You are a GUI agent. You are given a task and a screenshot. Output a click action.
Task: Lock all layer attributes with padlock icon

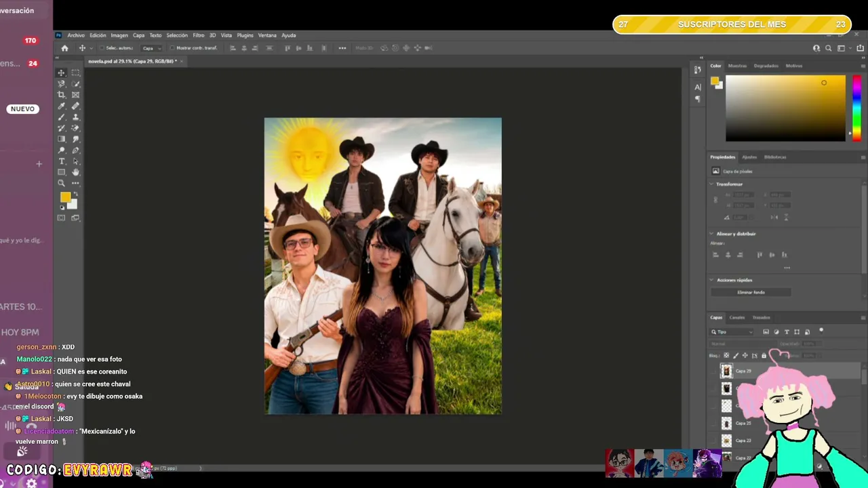click(x=764, y=355)
